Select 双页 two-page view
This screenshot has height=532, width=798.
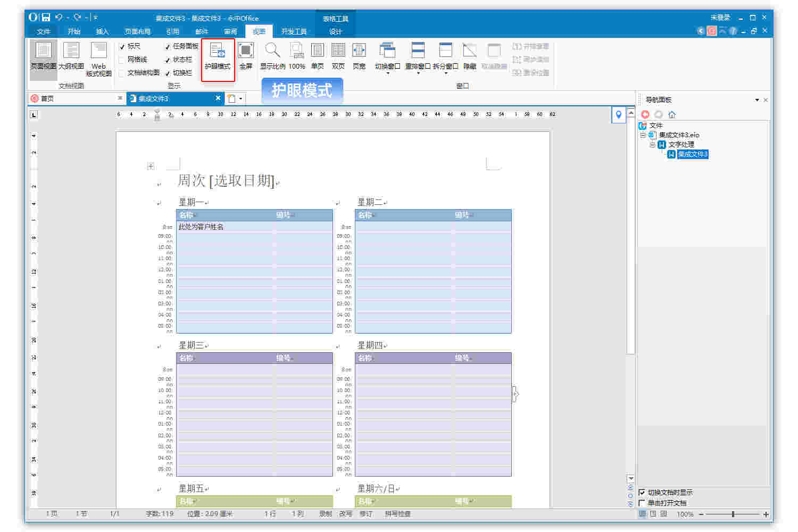338,56
